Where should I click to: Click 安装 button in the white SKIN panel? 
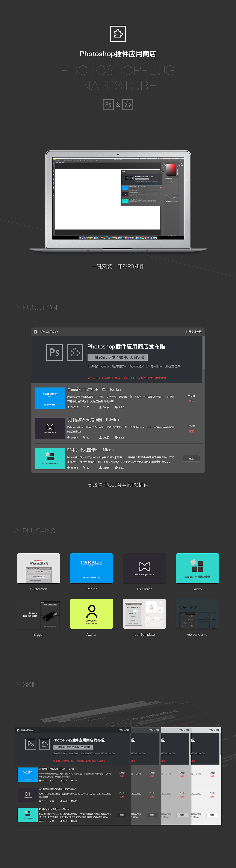pyautogui.click(x=212, y=815)
